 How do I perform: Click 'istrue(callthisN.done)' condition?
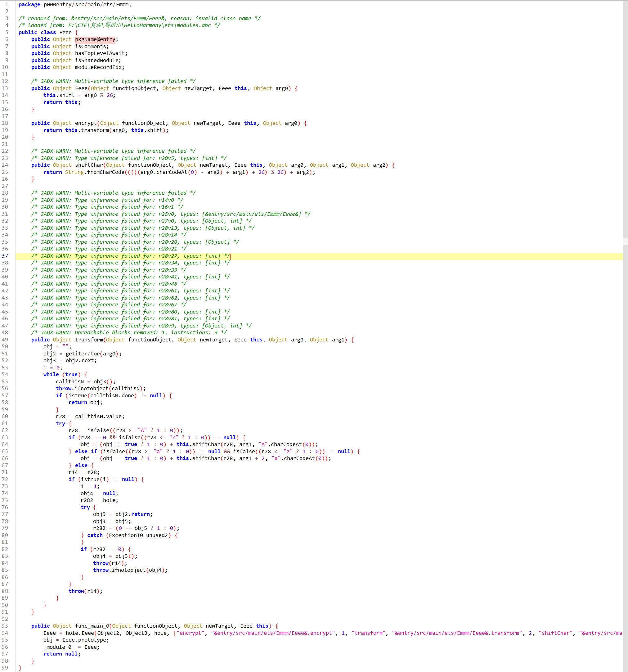102,395
